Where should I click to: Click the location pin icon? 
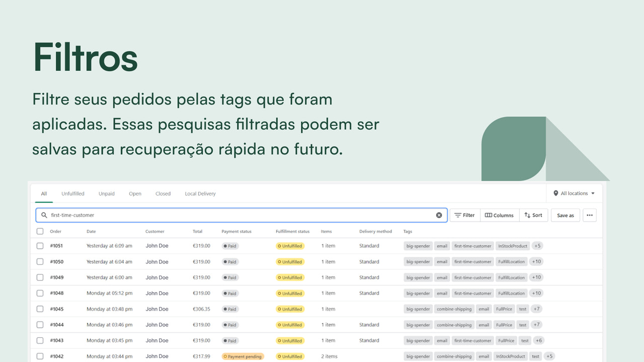tap(556, 194)
